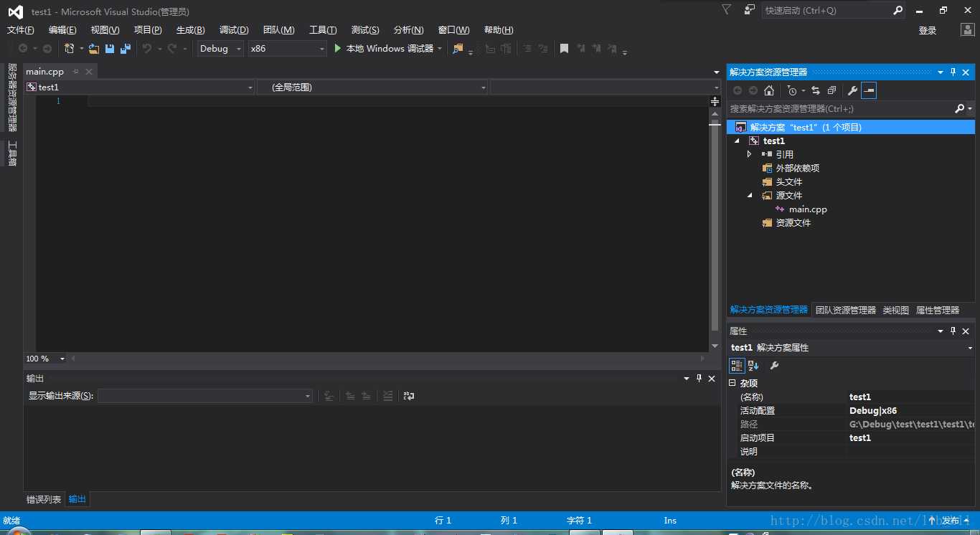
Task: Toggle the pin on main.cpp tab
Action: [x=76, y=72]
